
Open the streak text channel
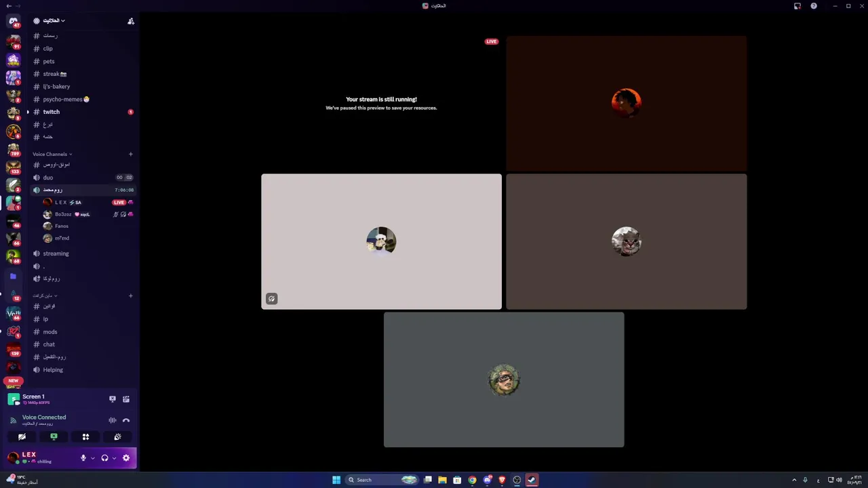point(83,74)
